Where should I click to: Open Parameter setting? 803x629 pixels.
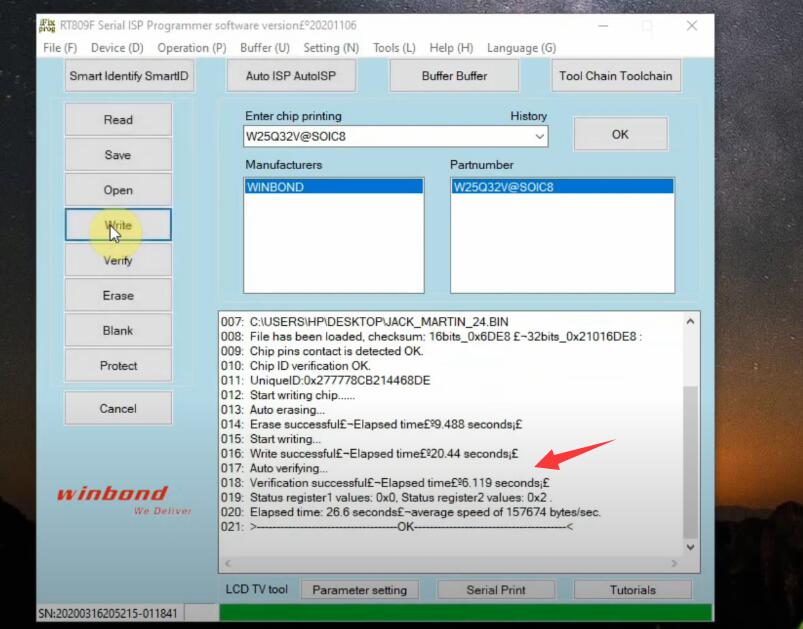[x=360, y=590]
